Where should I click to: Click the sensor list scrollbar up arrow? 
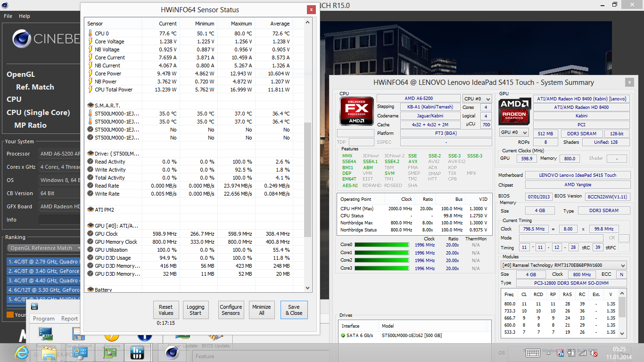point(308,22)
